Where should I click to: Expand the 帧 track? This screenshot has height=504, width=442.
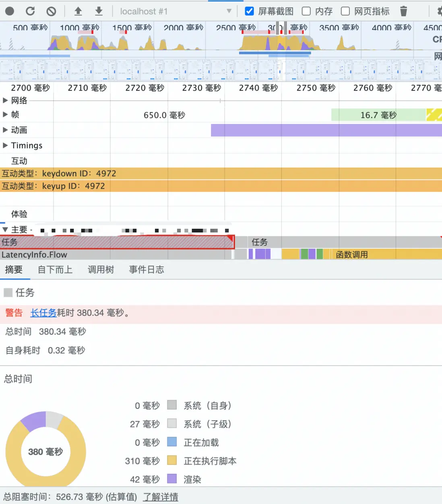[x=5, y=114]
